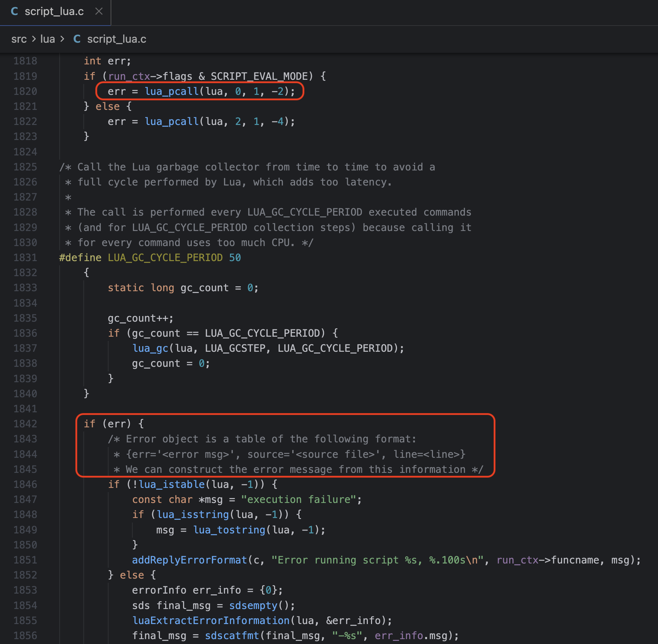Viewport: 658px width, 644px height.
Task: Click the lua_gc function call
Action: (150, 348)
